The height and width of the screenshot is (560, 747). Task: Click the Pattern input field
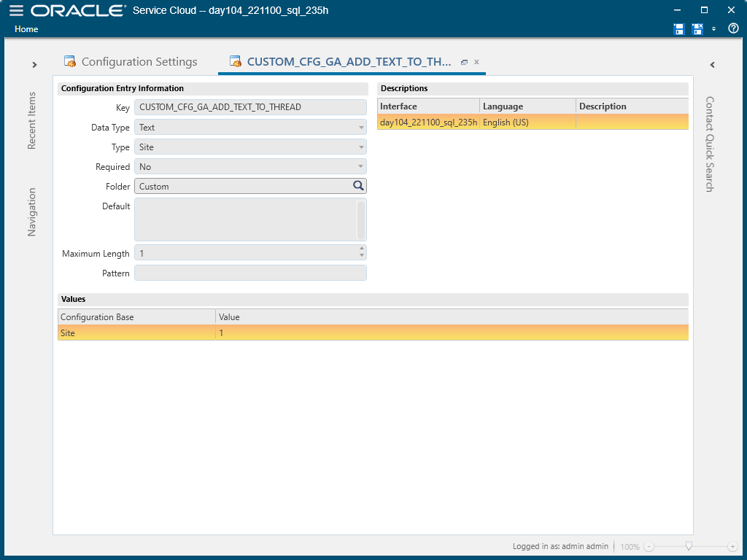tap(251, 273)
